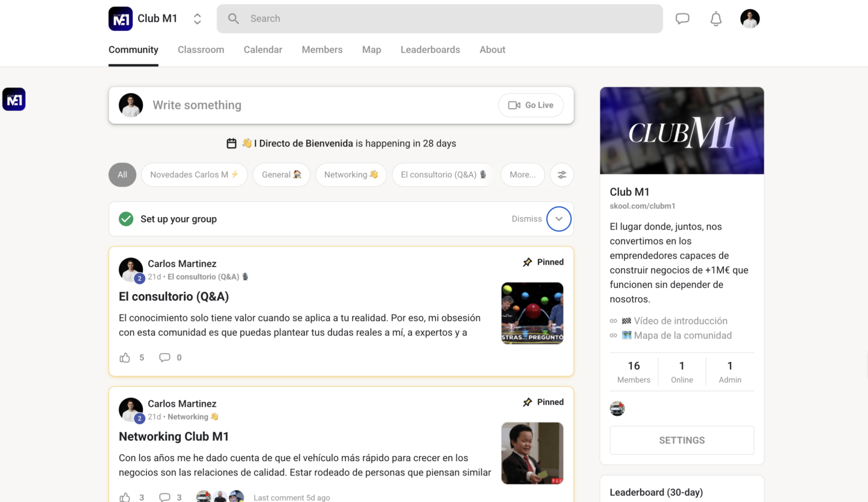
Task: Open comments on the Networking Club M1 post
Action: click(x=165, y=497)
